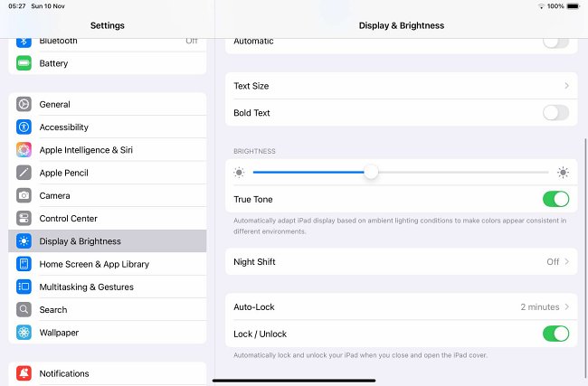Select the Apple Pencil settings item

pyautogui.click(x=108, y=173)
